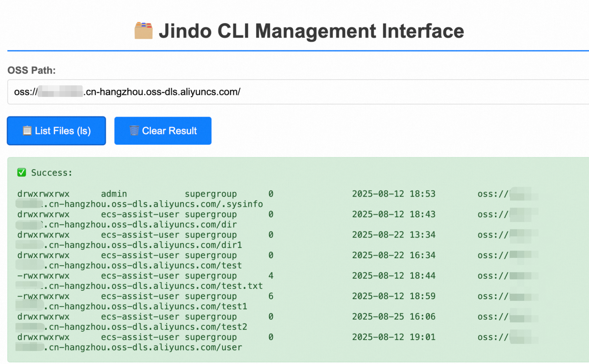
Task: Click the timestamp '2025-08-12 18:43'
Action: (394, 214)
